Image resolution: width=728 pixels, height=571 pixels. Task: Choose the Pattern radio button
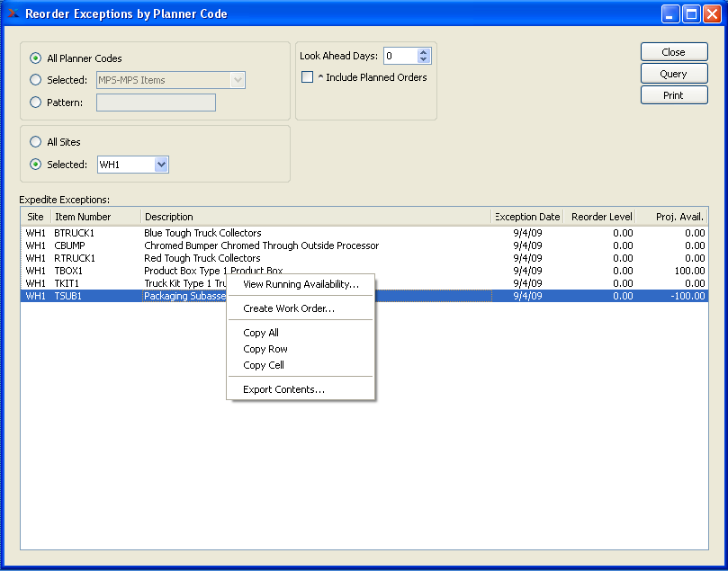(36, 103)
